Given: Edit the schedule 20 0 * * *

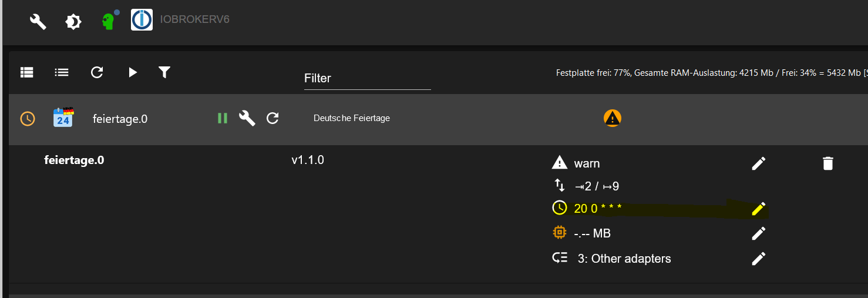Looking at the screenshot, I should (759, 209).
